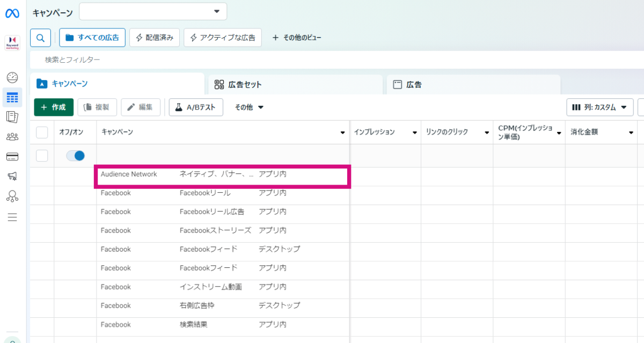The image size is (644, 343).
Task: Open the campaign selector dropdown at top
Action: point(153,11)
